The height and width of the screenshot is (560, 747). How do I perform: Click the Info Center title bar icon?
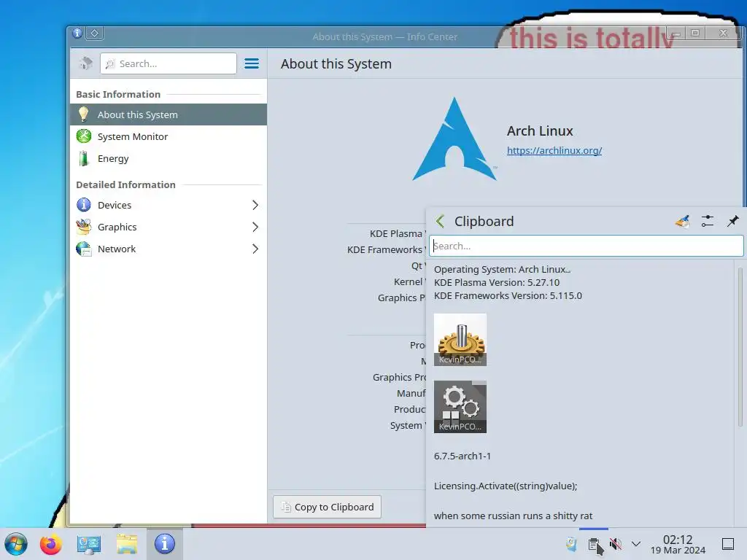77,34
